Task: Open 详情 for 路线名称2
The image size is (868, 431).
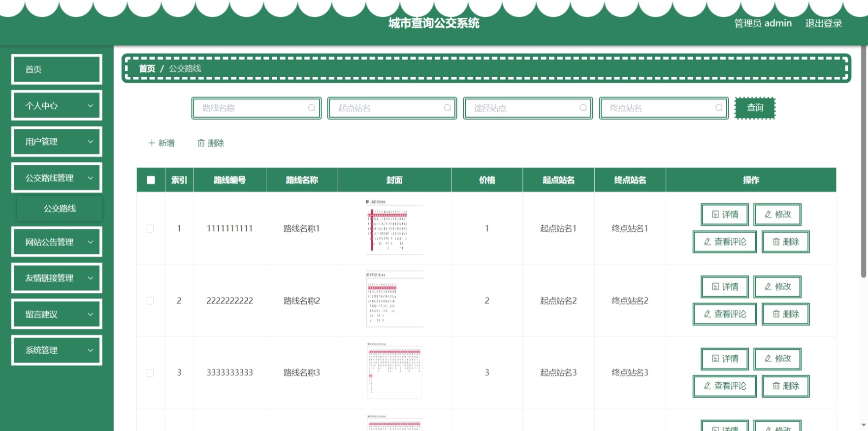Action: coord(725,287)
